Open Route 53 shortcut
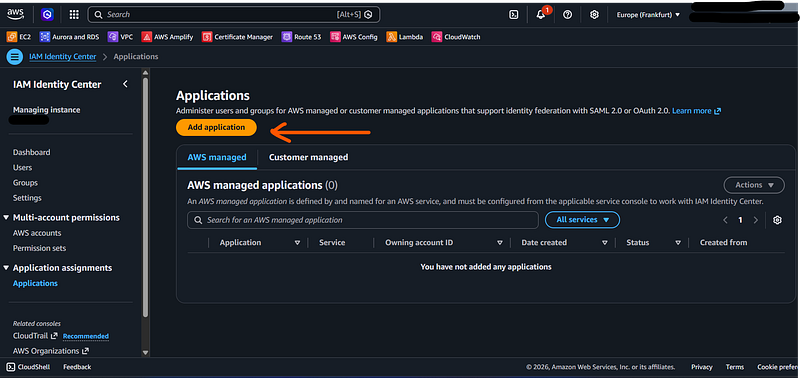 (302, 37)
